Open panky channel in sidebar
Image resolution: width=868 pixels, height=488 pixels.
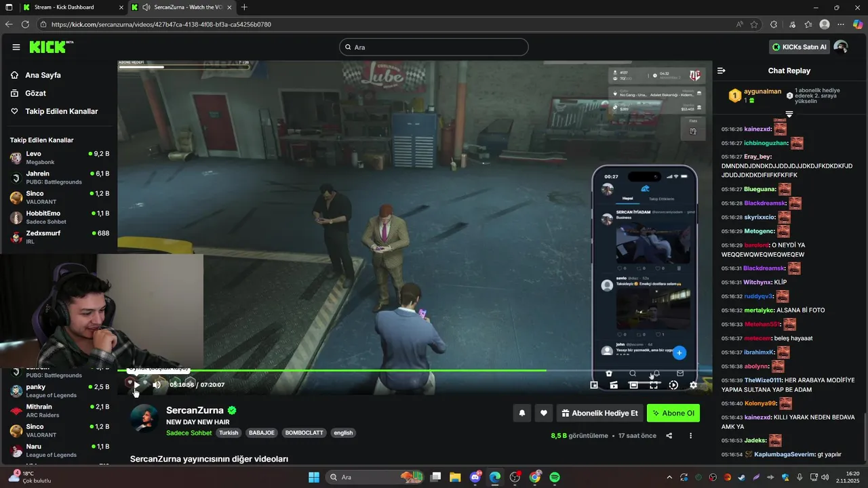pyautogui.click(x=59, y=391)
